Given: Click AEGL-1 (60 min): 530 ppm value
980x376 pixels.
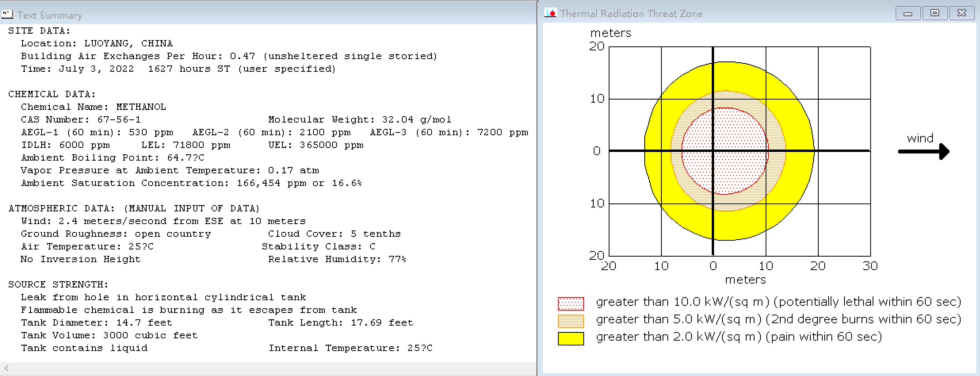Looking at the screenshot, I should tap(97, 132).
